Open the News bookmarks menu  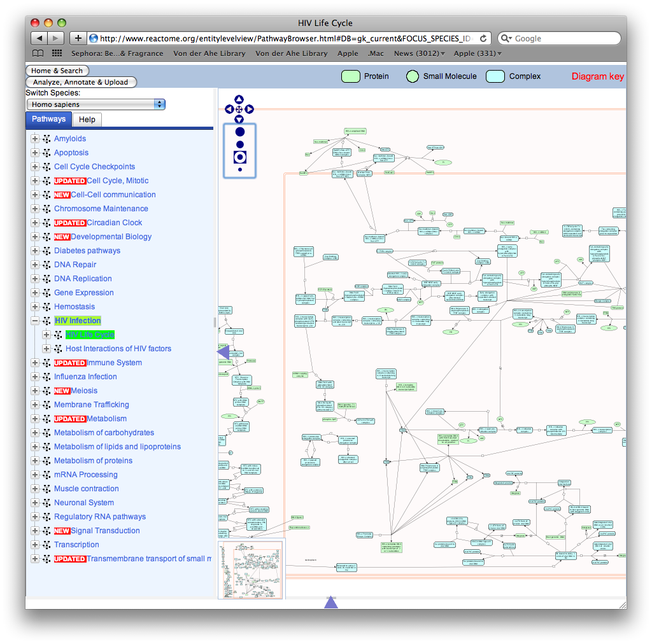click(419, 53)
